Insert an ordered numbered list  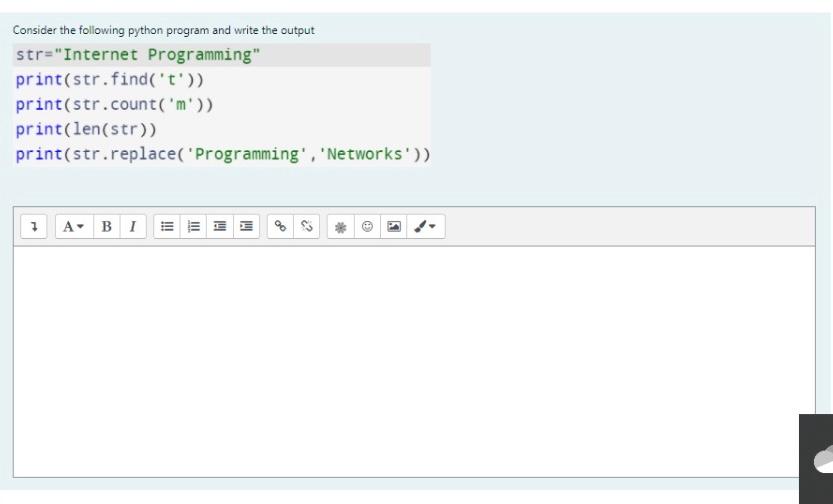tap(193, 227)
